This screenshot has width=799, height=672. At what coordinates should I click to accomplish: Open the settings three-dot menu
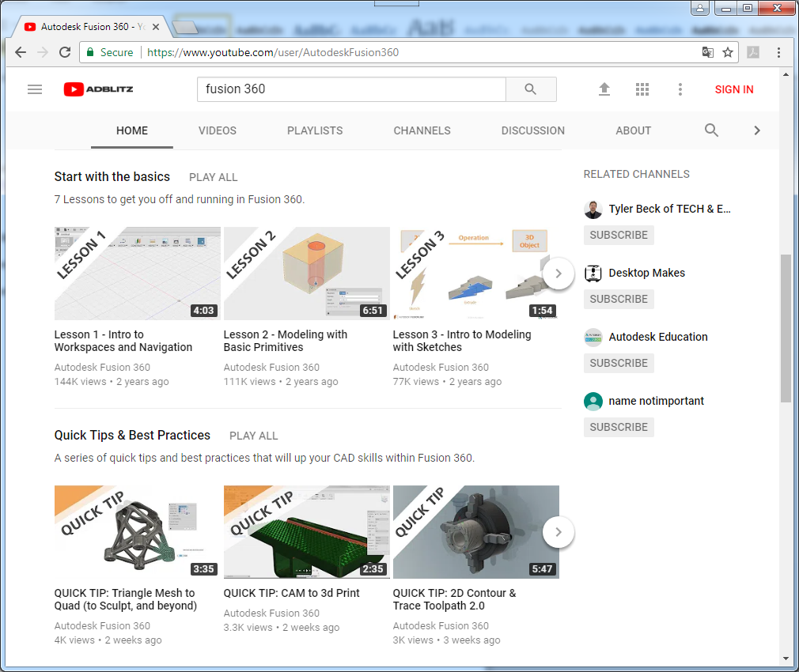680,89
